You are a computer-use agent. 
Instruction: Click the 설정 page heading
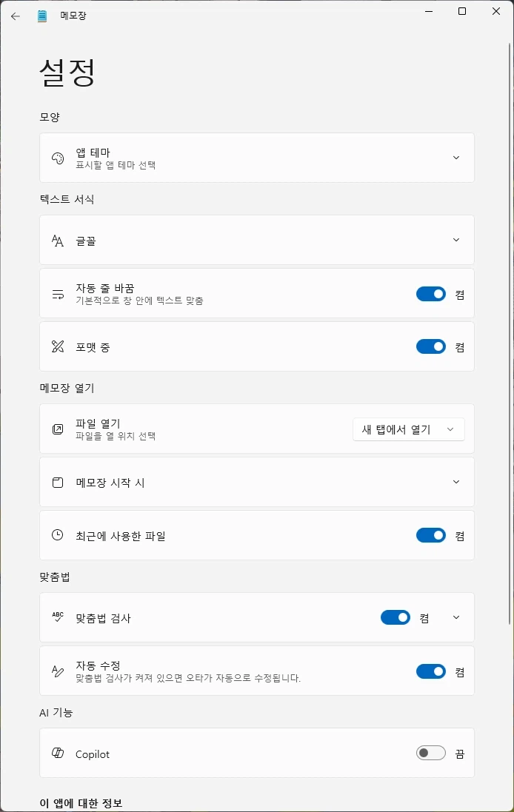point(65,72)
